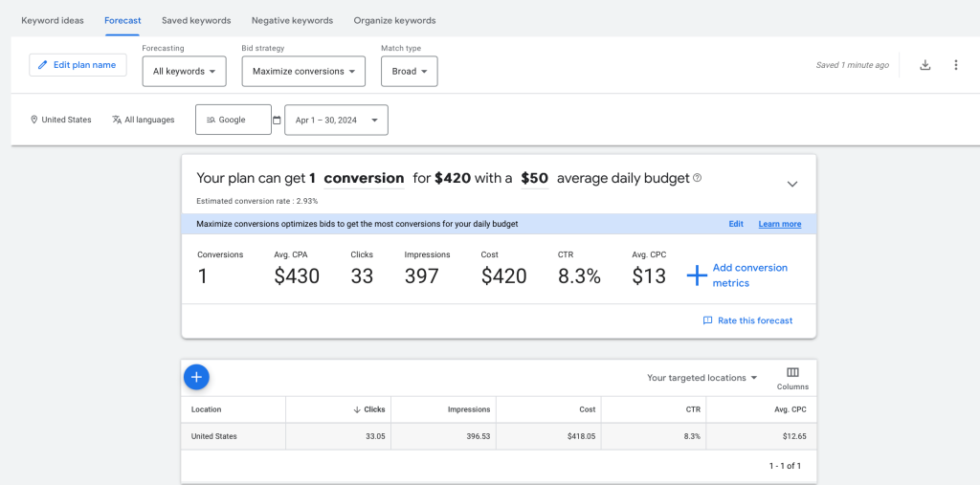This screenshot has height=485, width=980.
Task: Click the large plus for Add conversion metrics
Action: pos(697,275)
